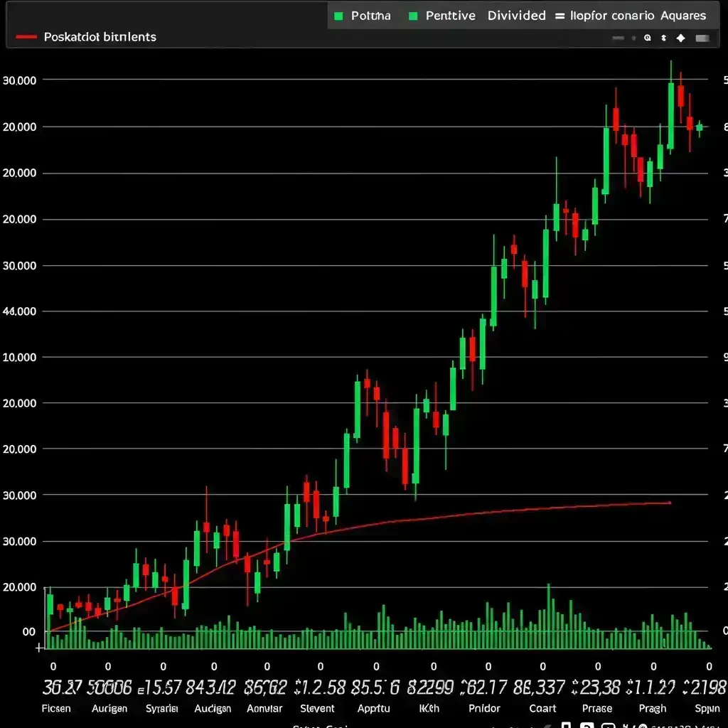Click the magnifier zoom icon in toolbar

click(x=647, y=38)
